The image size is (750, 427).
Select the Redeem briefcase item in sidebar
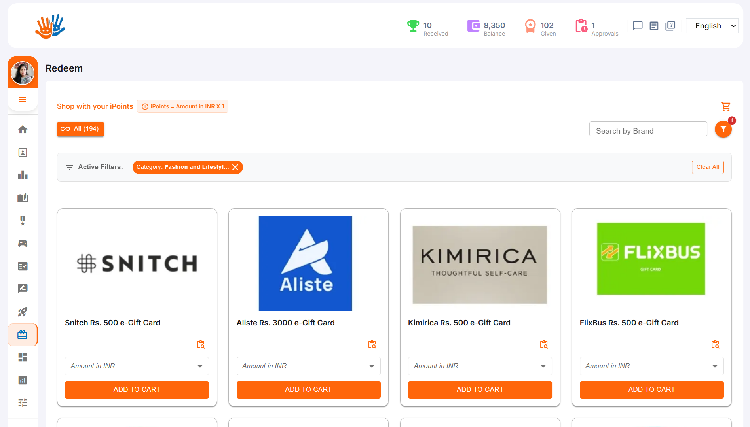[23, 334]
